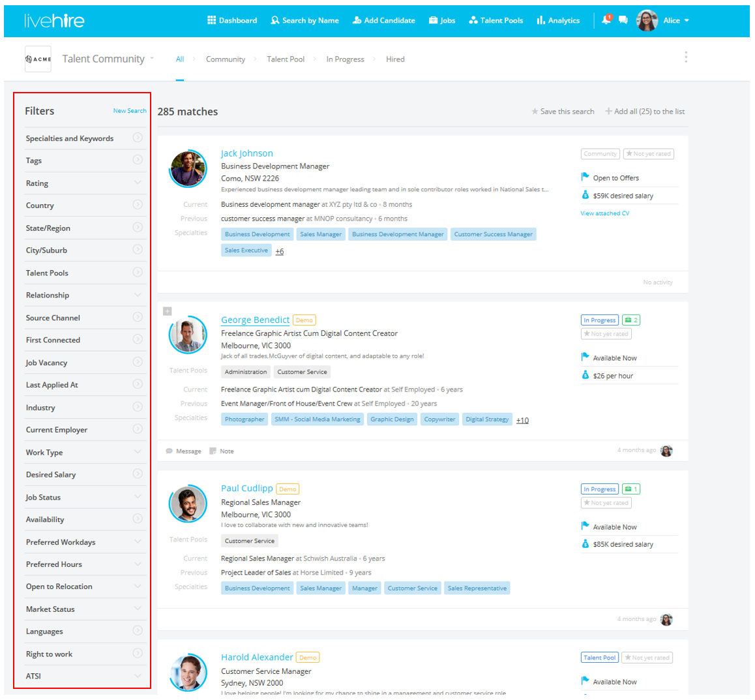Click the plus icon beside George Benedict's photo

click(168, 311)
